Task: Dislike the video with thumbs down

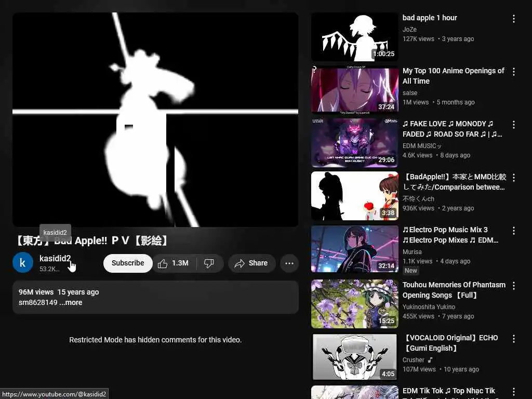Action: point(209,263)
